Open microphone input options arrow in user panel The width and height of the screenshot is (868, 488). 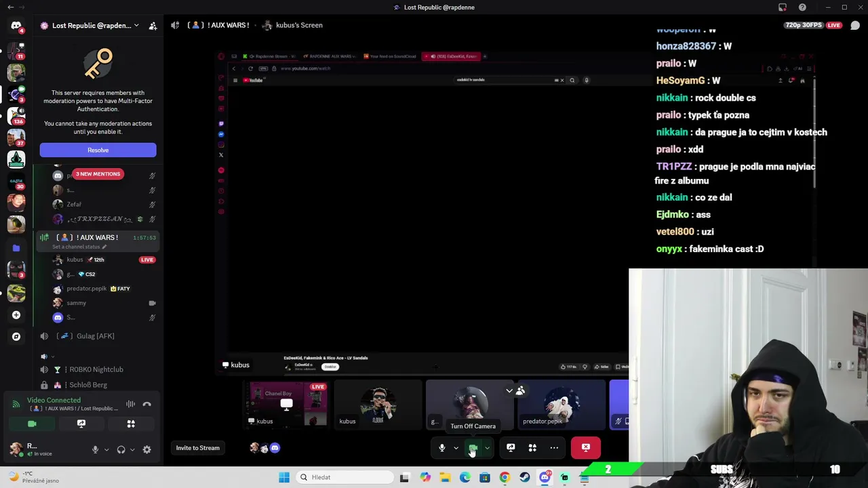[106, 449]
